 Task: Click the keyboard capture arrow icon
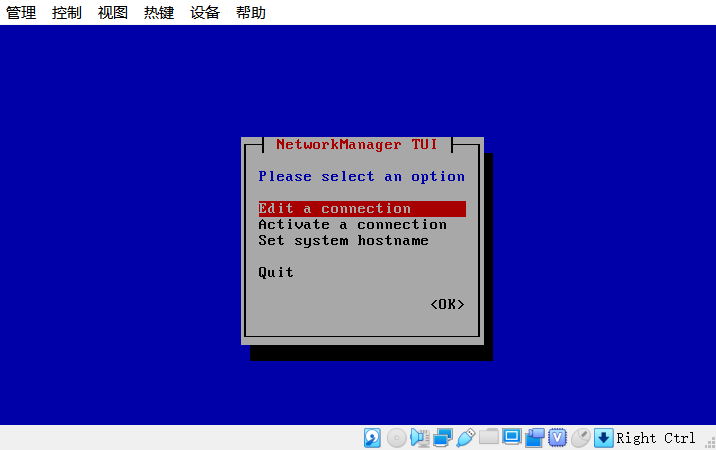(x=603, y=438)
